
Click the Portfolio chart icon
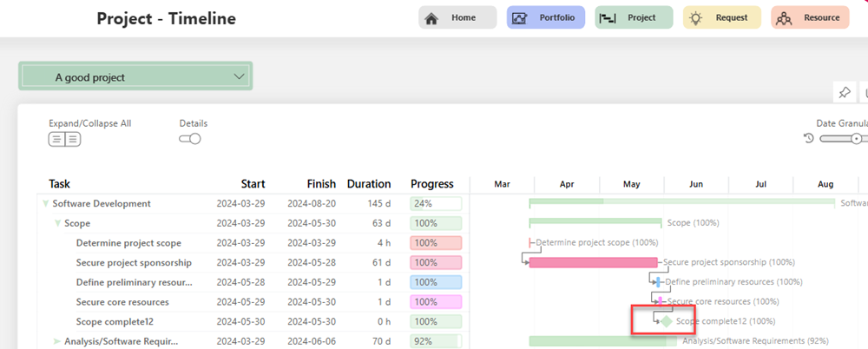coord(520,18)
